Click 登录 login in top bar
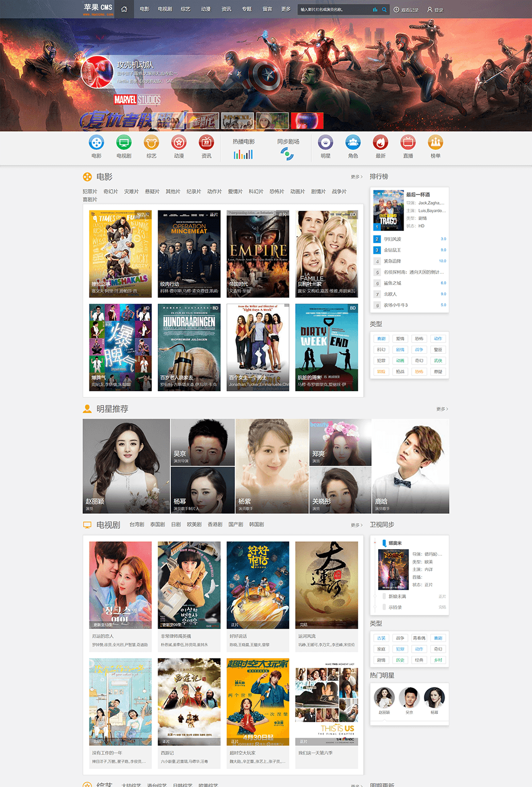Viewport: 532px width, 787px height. tap(435, 10)
